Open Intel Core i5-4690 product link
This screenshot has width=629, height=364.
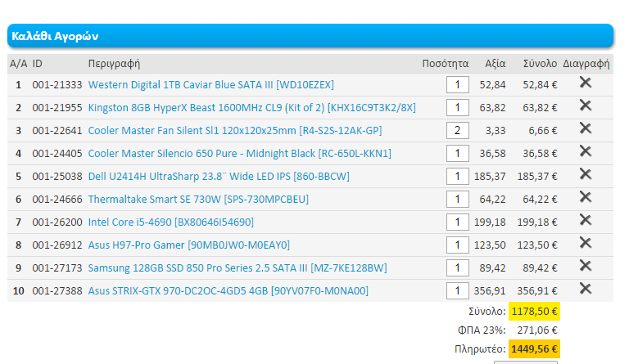(x=171, y=222)
